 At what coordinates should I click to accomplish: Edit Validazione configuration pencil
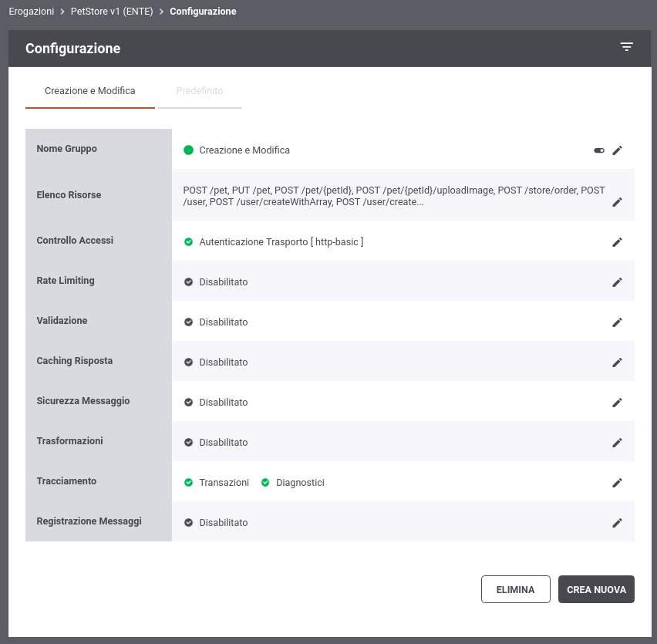617,322
